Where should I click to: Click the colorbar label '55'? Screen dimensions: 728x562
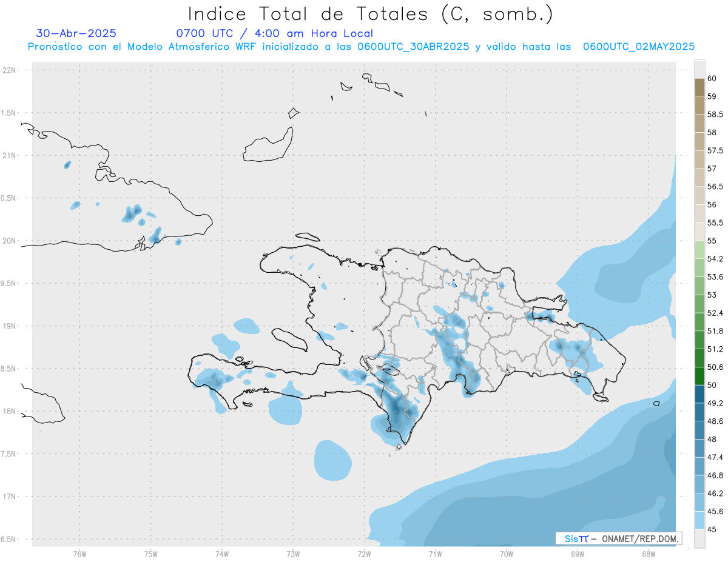pyautogui.click(x=712, y=241)
